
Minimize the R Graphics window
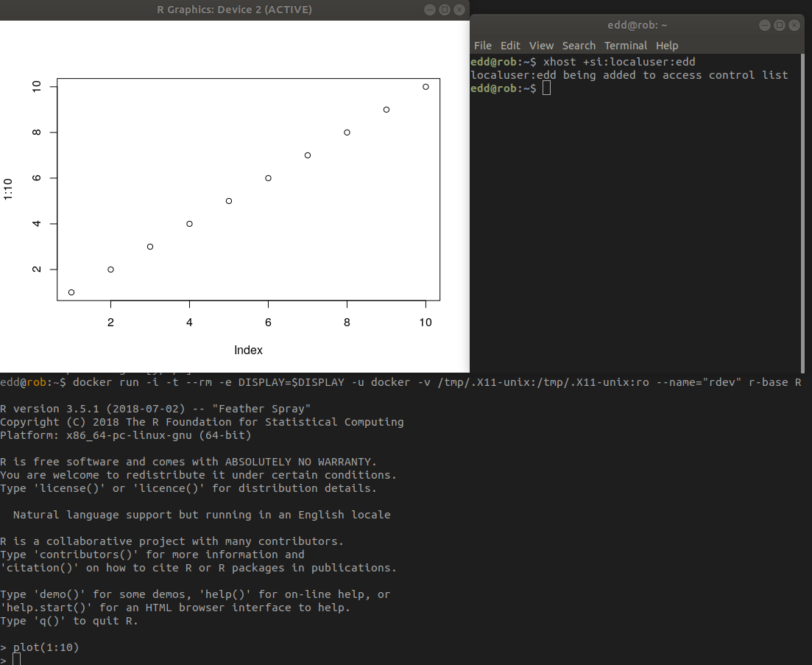coord(429,10)
